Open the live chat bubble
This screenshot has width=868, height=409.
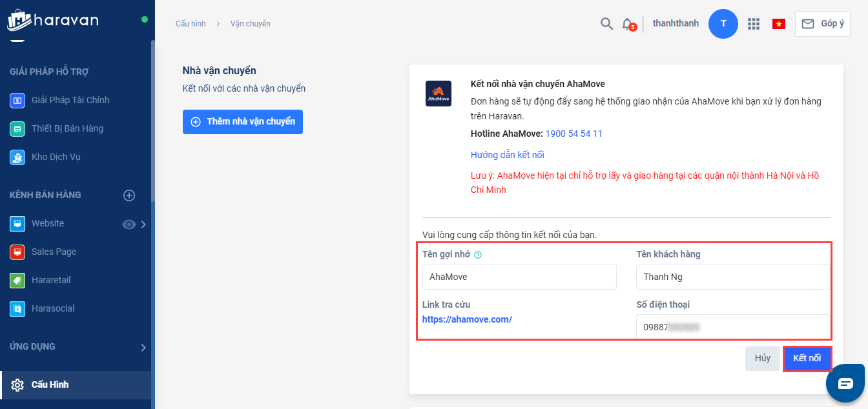(x=845, y=383)
